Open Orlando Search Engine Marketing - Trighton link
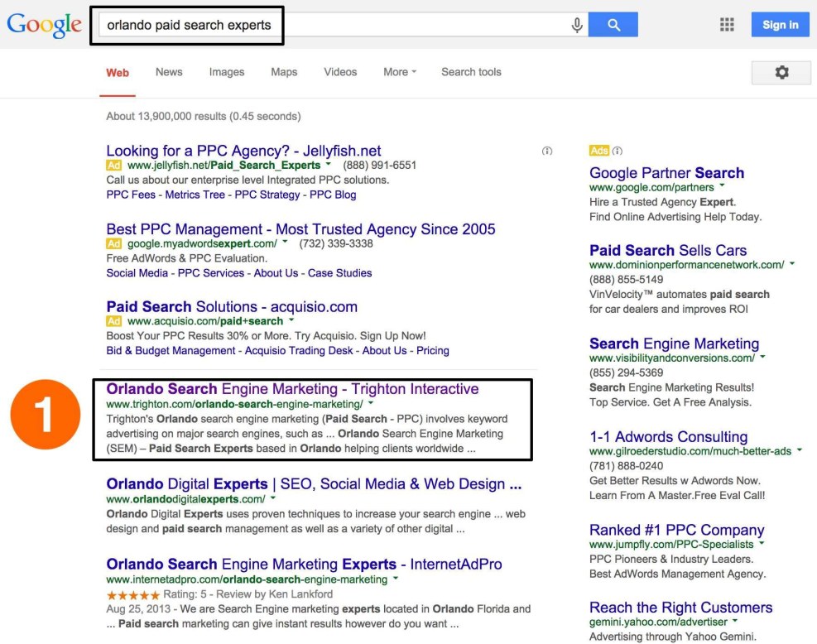Viewport: 817px width, 644px height. pyautogui.click(x=292, y=389)
